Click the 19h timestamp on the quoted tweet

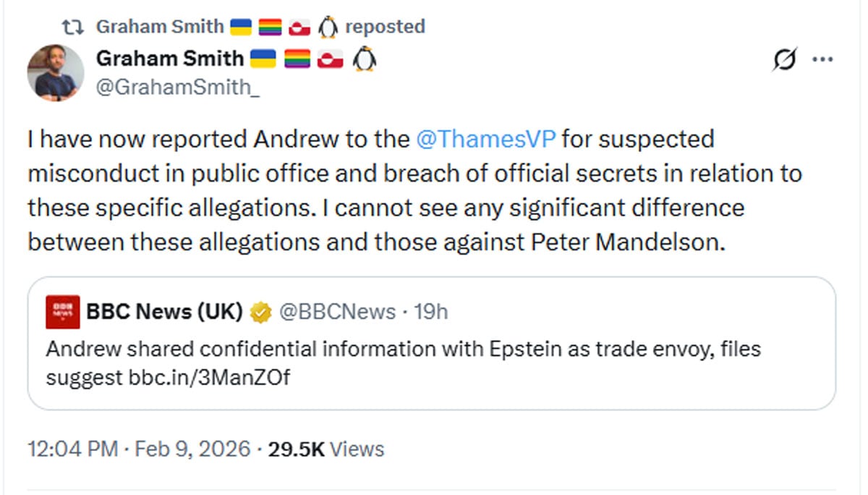(x=431, y=312)
